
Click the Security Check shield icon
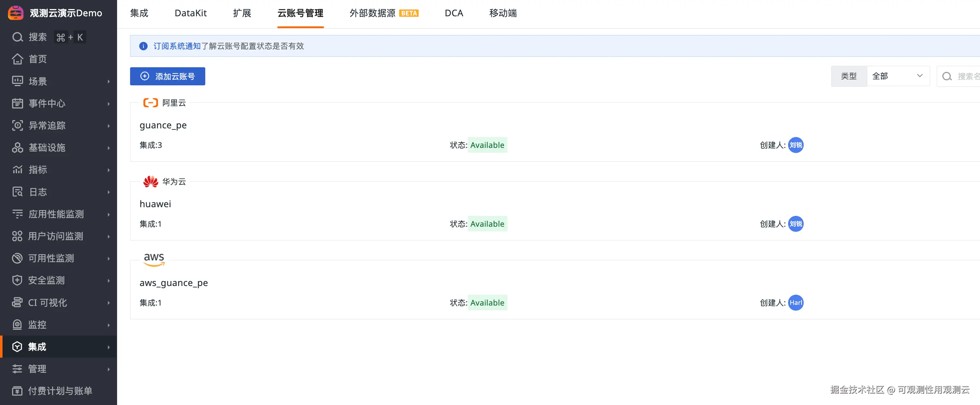coord(17,281)
